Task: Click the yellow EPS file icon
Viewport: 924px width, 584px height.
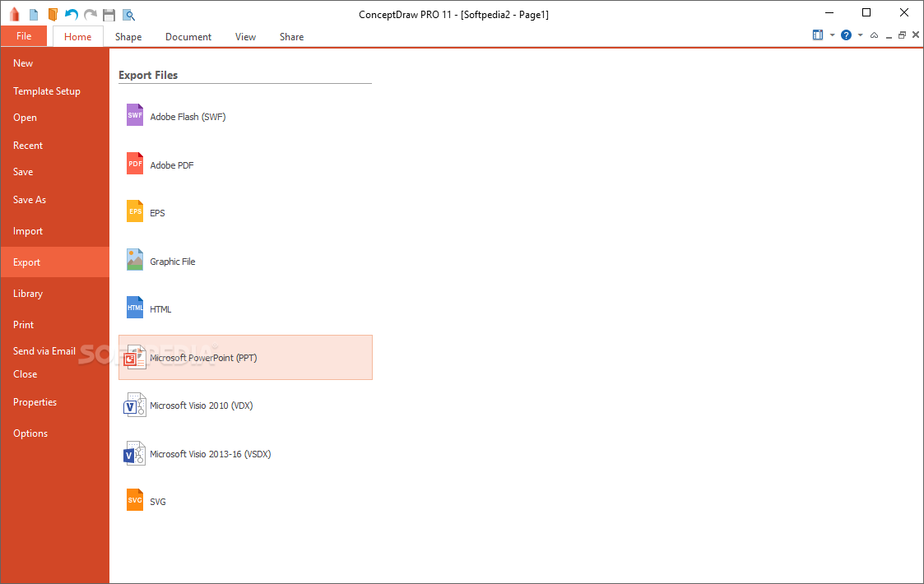Action: click(135, 211)
